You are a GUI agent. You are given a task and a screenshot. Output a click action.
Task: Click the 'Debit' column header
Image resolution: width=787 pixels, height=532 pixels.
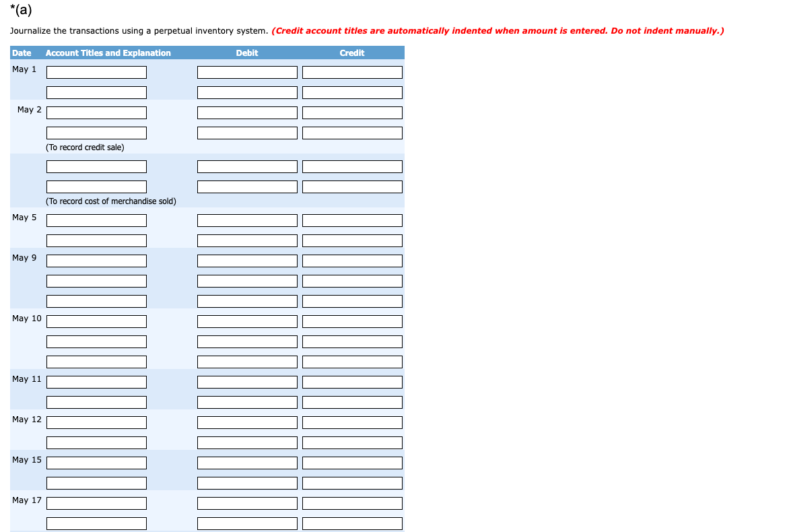click(x=247, y=53)
